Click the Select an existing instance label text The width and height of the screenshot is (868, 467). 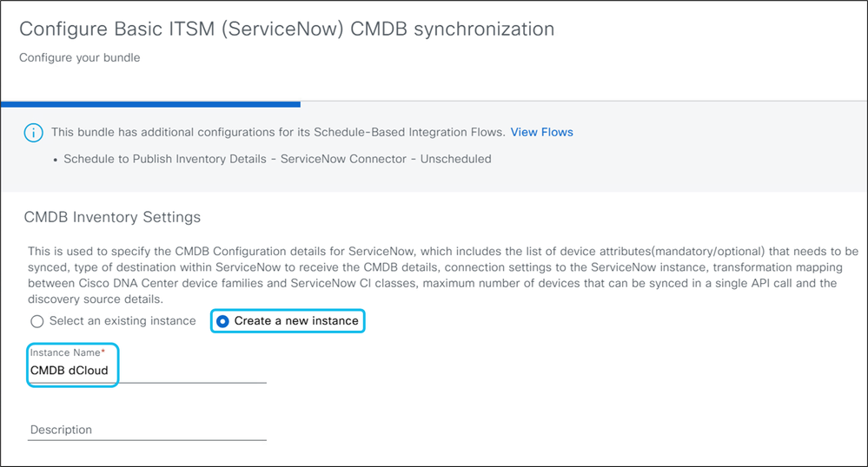pyautogui.click(x=121, y=321)
